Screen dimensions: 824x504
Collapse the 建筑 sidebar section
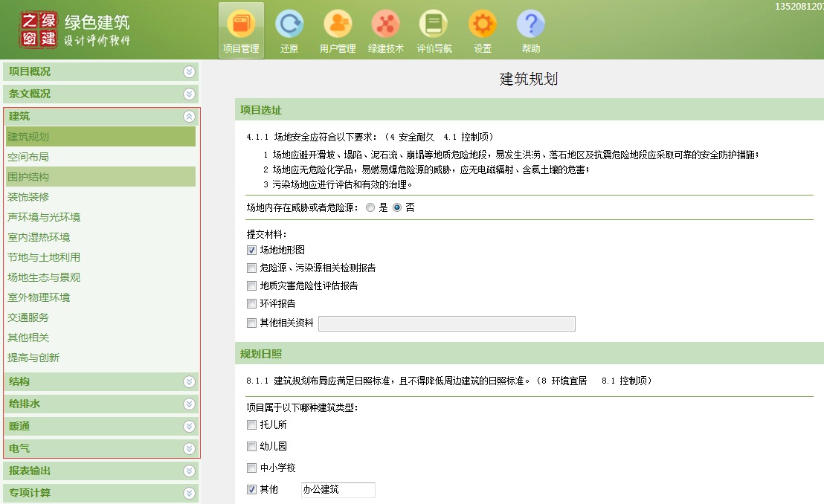(x=190, y=117)
